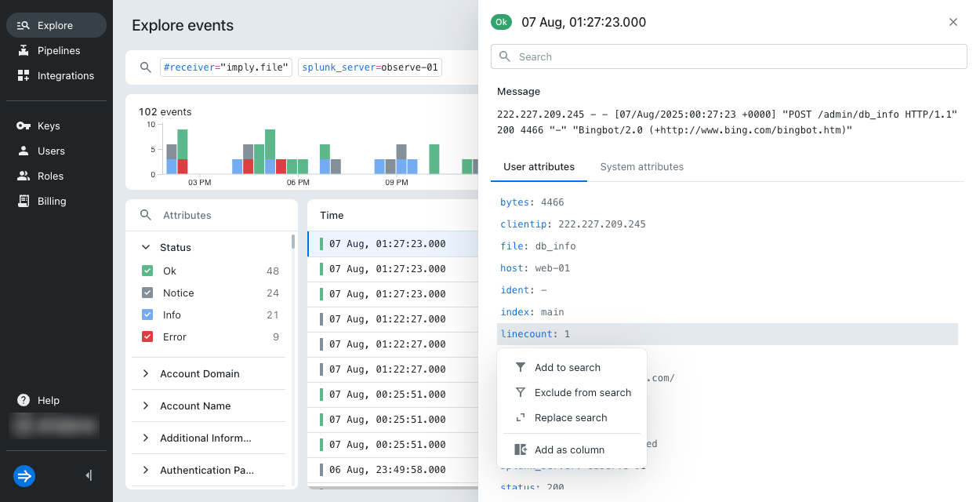The image size is (980, 502).
Task: Expand the Additional Inform... group
Action: pyautogui.click(x=146, y=438)
